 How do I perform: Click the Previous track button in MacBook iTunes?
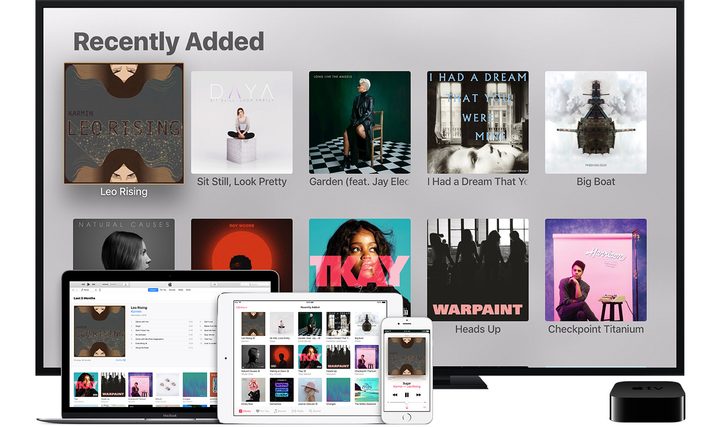point(83,285)
